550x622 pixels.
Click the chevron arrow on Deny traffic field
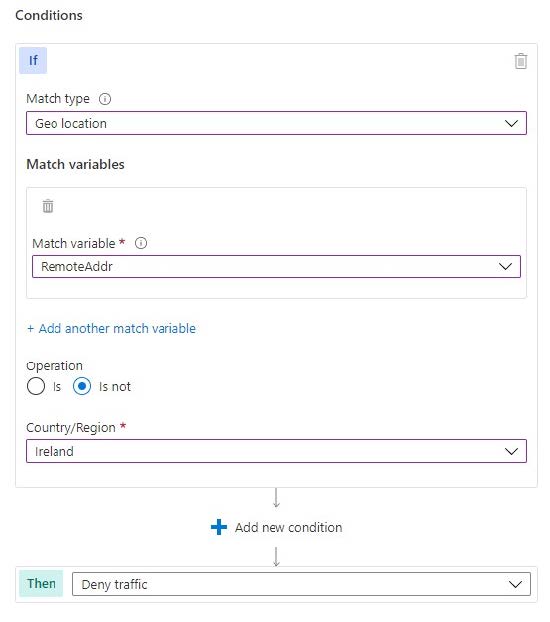(515, 584)
